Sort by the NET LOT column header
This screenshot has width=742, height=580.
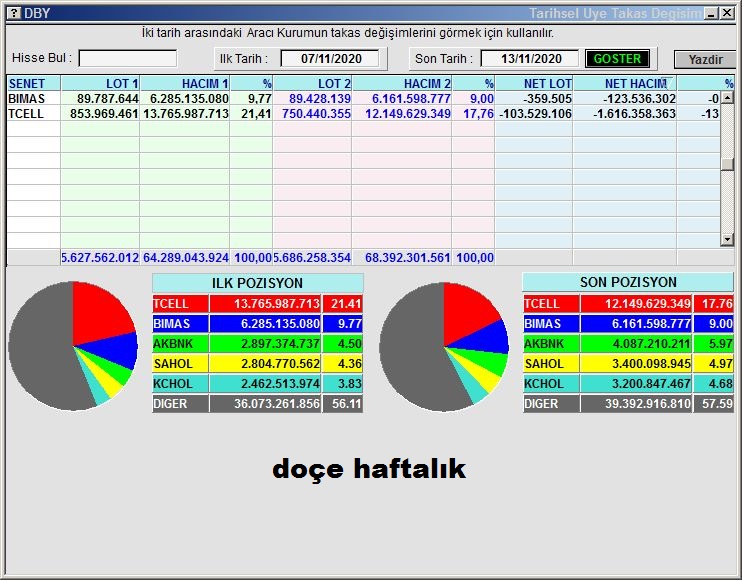[534, 83]
